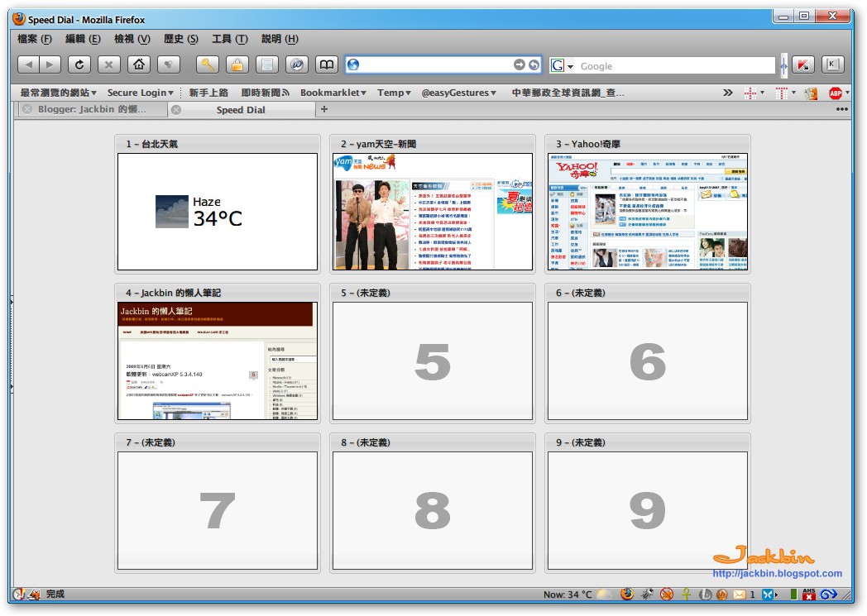Expand the Bookmarklet dropdown in bookmarks toolbar
The image size is (867, 616).
(333, 93)
